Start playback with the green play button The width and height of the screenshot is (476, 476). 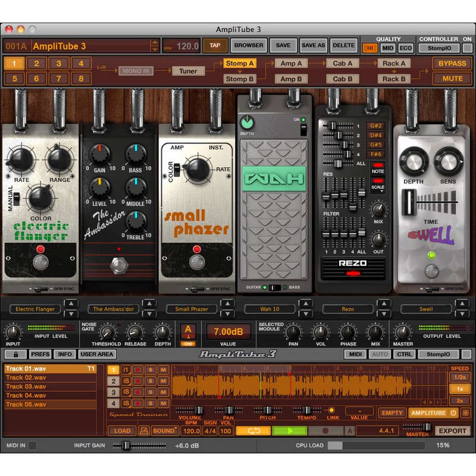(x=290, y=431)
